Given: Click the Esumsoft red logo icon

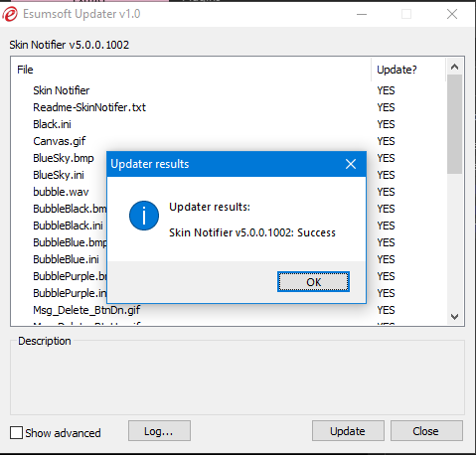Looking at the screenshot, I should pos(10,14).
